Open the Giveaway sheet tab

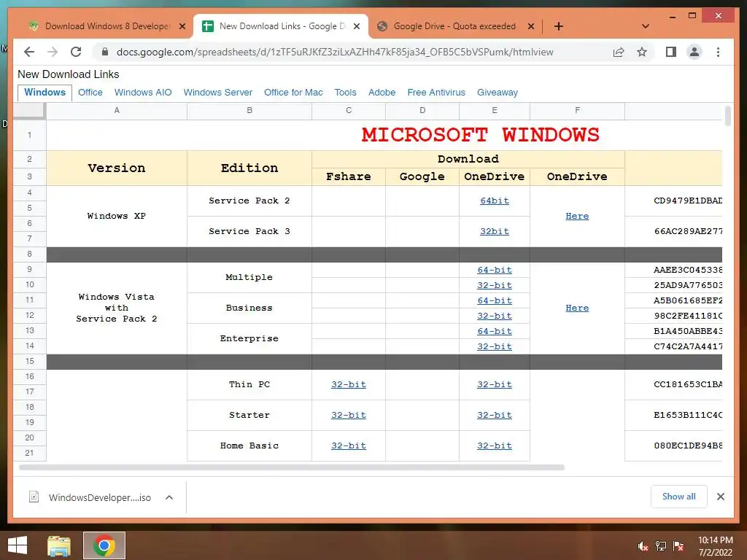(498, 93)
